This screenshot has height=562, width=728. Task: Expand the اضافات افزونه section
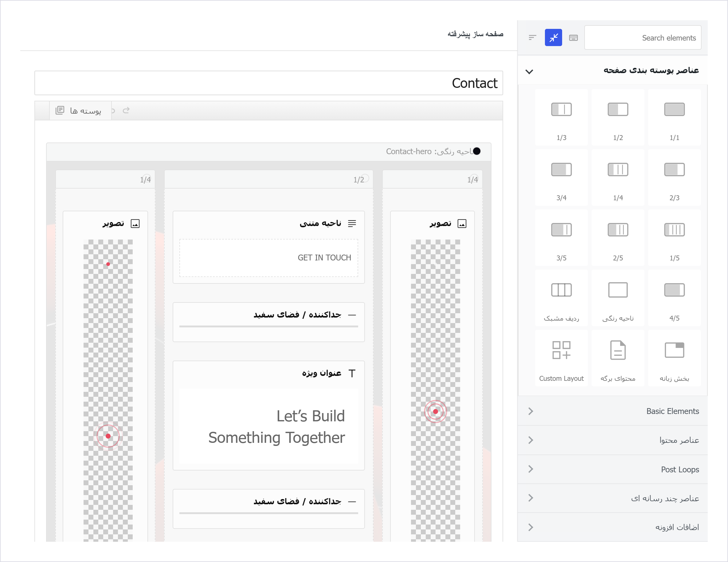(612, 527)
